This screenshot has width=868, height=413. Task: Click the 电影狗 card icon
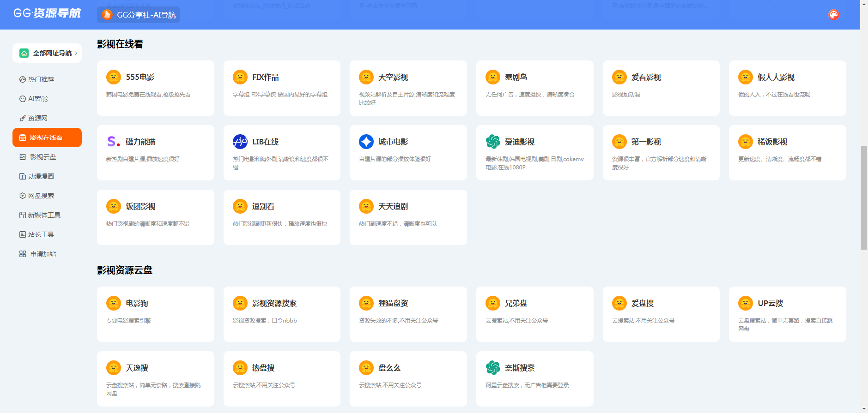(114, 303)
